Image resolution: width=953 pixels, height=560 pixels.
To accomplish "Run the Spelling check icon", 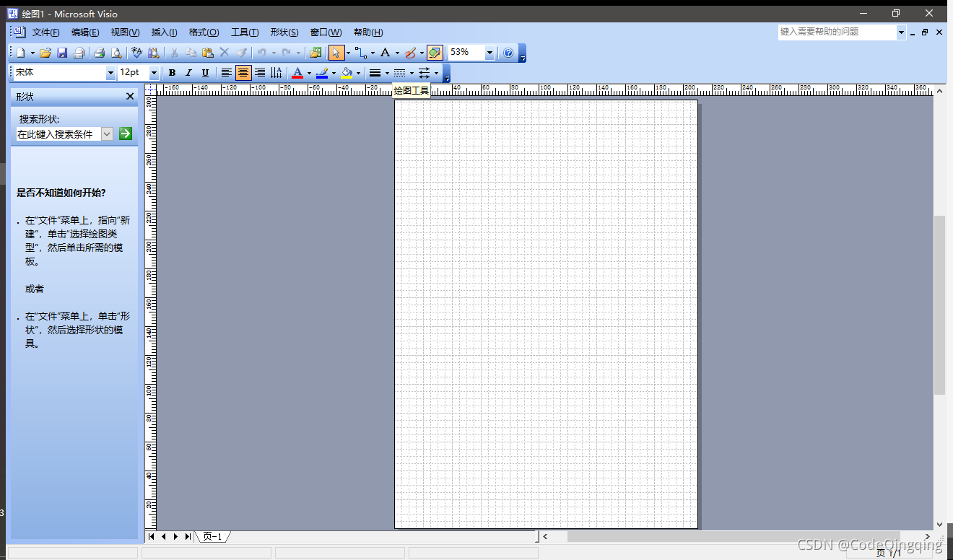I will (x=136, y=53).
